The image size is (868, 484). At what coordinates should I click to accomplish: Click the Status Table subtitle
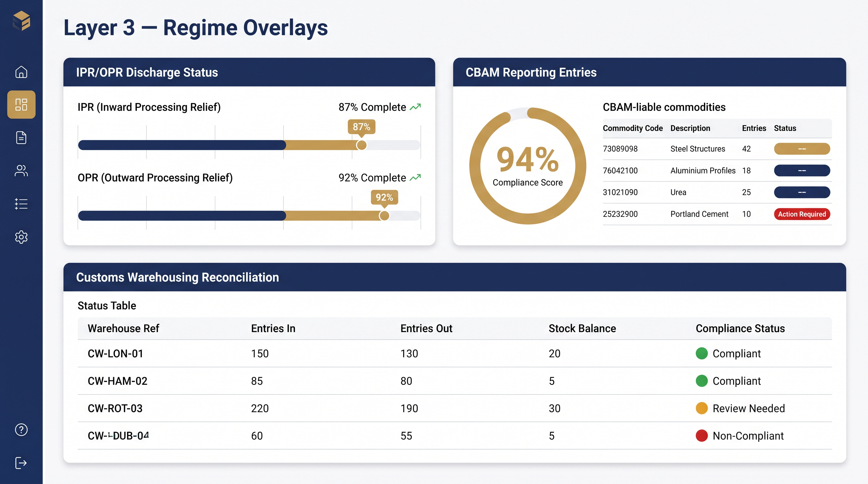(107, 306)
